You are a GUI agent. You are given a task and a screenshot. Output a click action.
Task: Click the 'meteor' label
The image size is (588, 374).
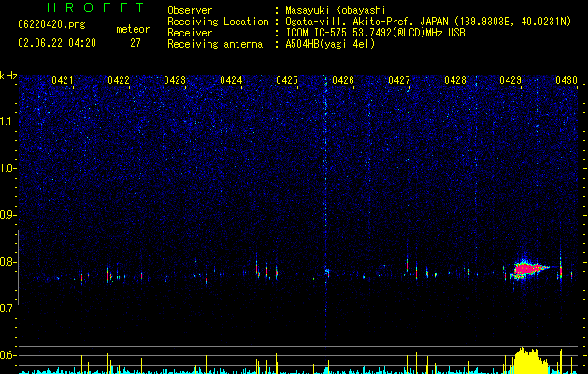coord(133,29)
